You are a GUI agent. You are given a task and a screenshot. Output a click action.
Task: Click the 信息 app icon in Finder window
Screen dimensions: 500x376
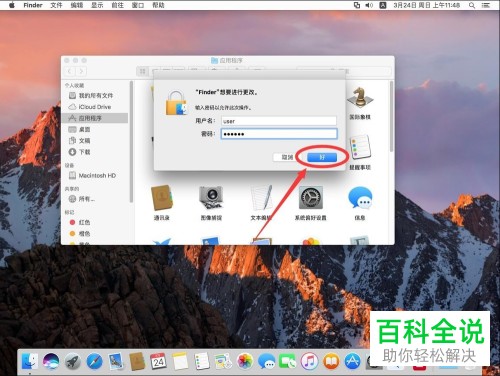360,198
